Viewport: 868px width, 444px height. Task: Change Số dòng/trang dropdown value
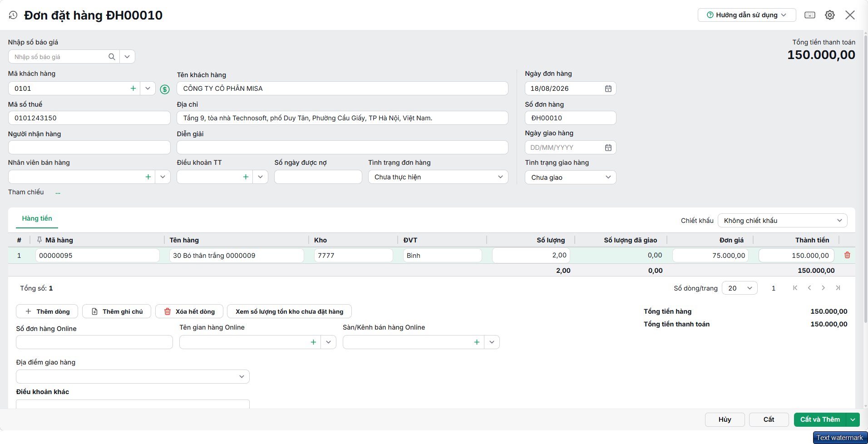pyautogui.click(x=740, y=288)
